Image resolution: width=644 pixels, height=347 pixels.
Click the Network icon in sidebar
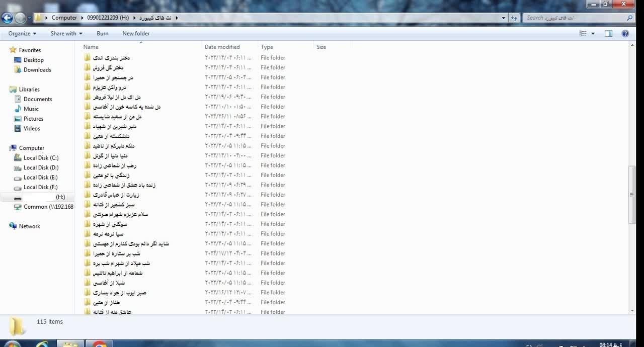pyautogui.click(x=13, y=226)
